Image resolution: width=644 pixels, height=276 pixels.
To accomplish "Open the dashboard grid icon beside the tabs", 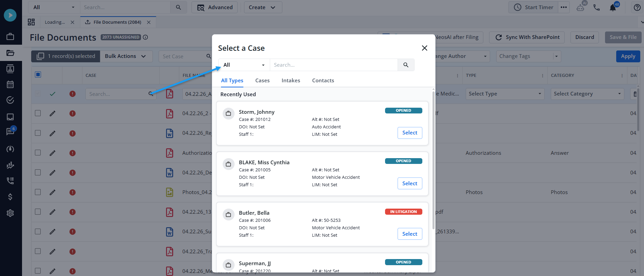I will pos(31,22).
